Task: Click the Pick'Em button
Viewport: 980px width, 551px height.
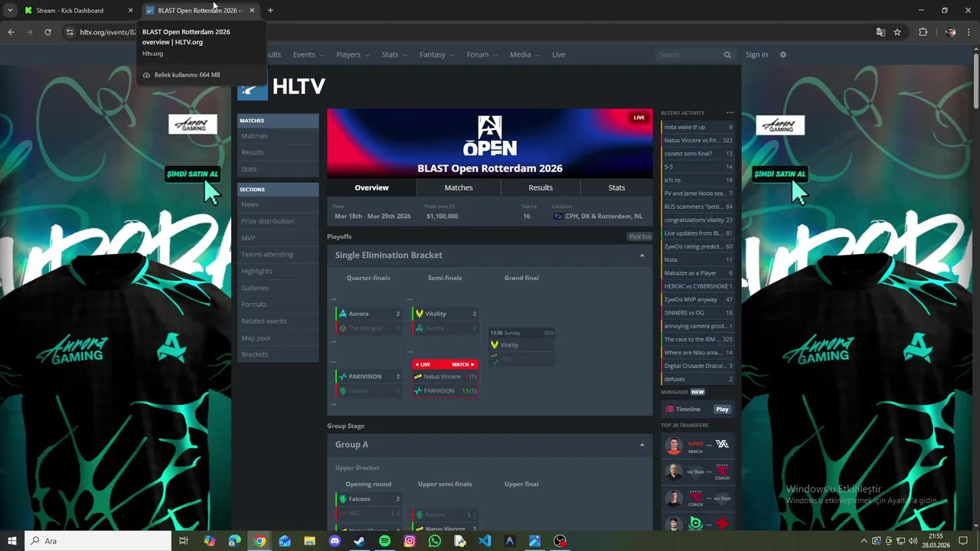Action: (x=640, y=236)
